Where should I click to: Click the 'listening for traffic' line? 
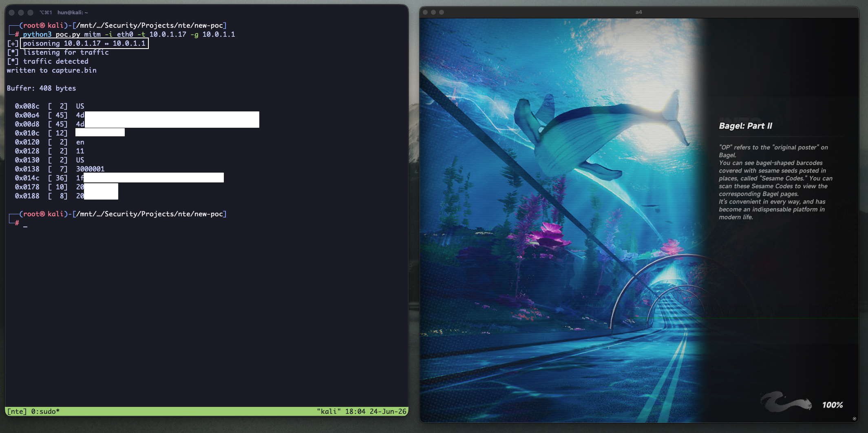tap(58, 52)
